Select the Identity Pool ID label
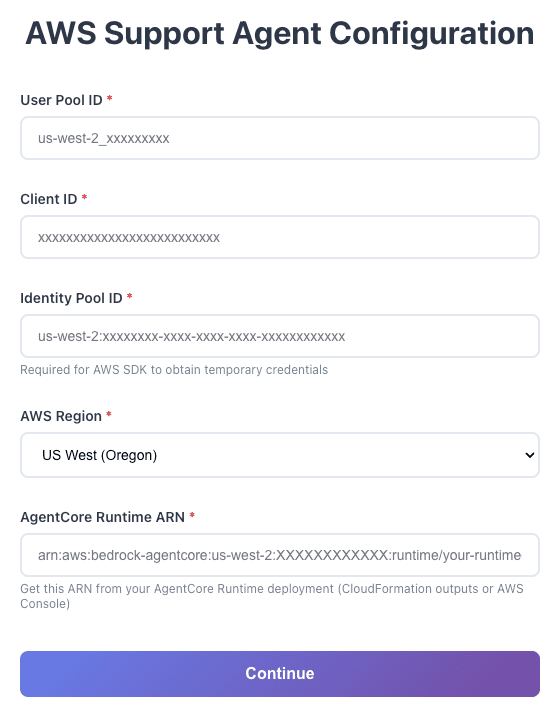Screen dimensions: 560x717 click(x=71, y=298)
